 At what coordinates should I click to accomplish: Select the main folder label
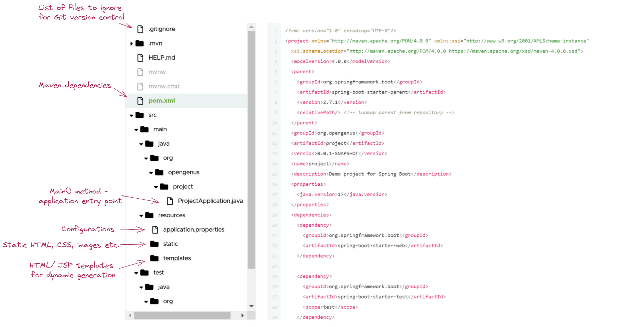point(160,129)
